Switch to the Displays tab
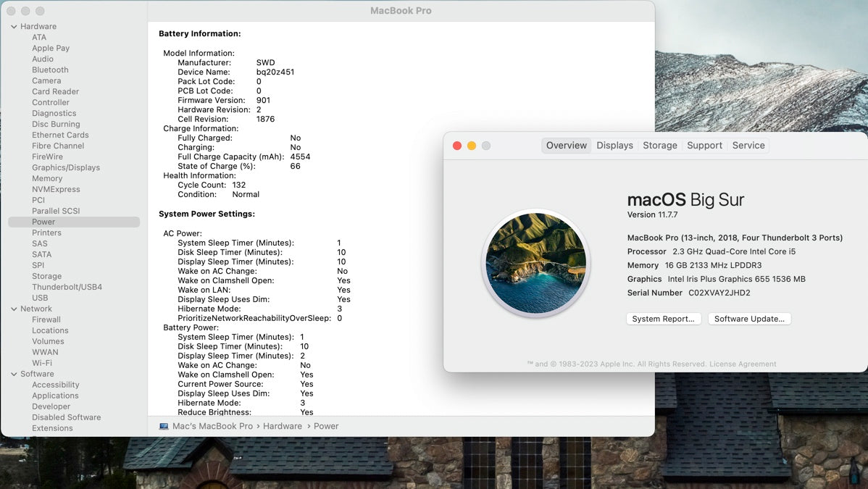The image size is (868, 489). point(614,146)
